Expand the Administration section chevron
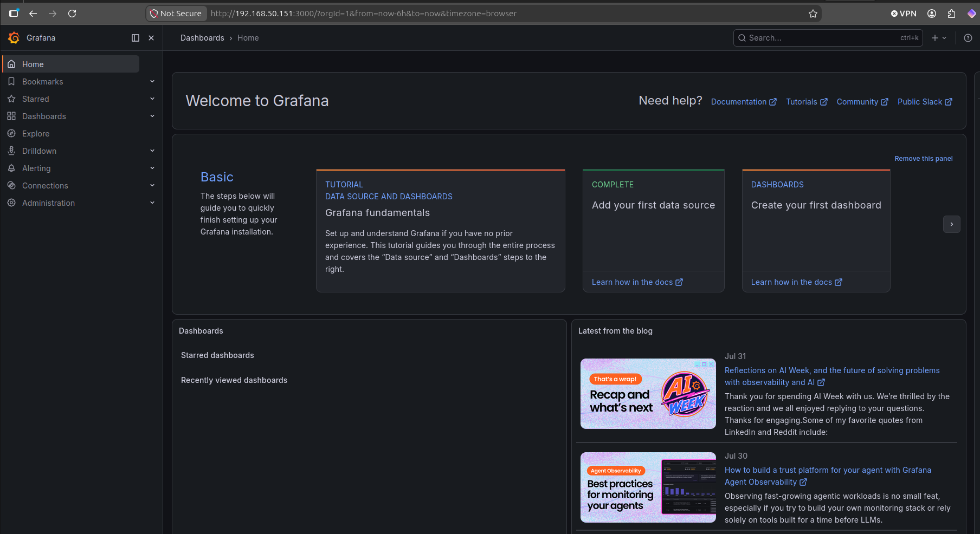The image size is (980, 534). click(152, 203)
